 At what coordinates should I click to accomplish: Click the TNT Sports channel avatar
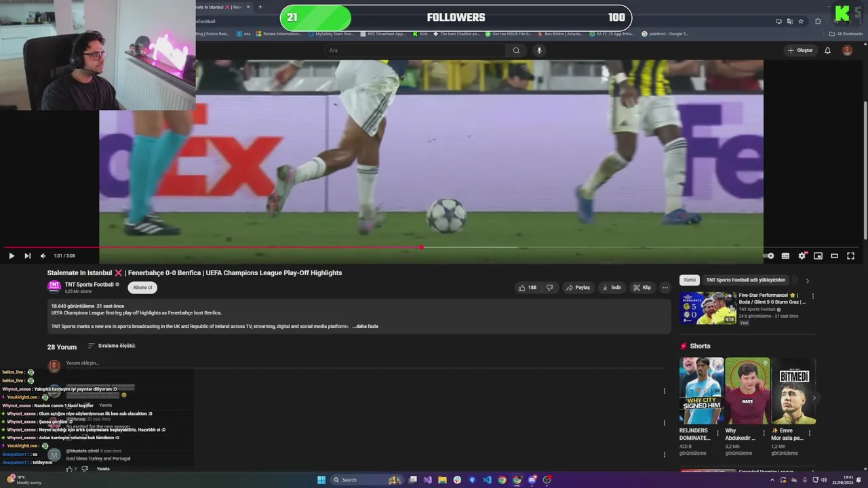[x=54, y=287]
